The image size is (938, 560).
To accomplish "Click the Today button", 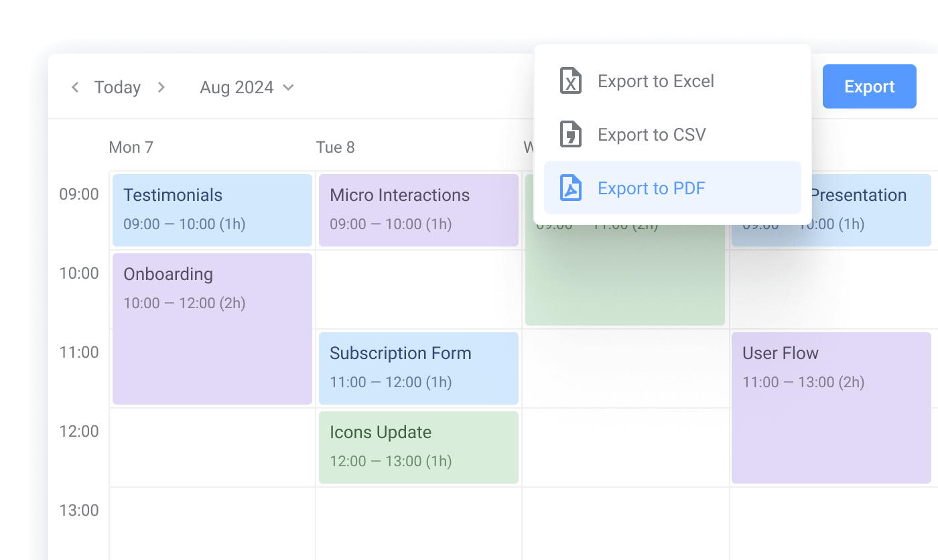I will click(117, 87).
